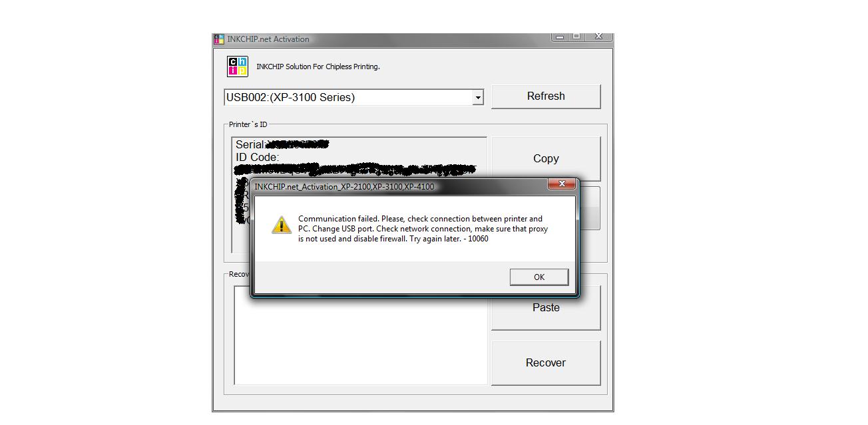Screen dimensions: 868x425
Task: Click the Serial line in Printer's ID box
Action: 282,144
